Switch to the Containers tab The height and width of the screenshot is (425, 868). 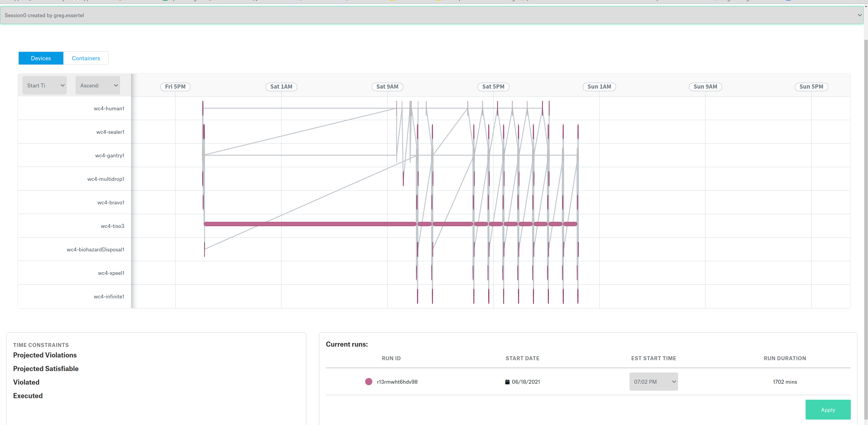point(86,58)
